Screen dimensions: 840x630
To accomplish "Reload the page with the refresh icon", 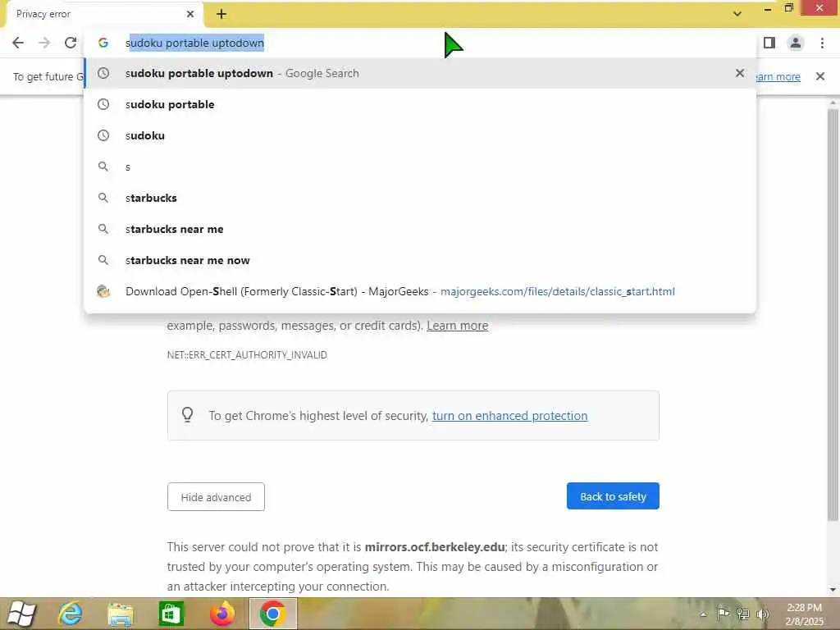I will click(71, 43).
